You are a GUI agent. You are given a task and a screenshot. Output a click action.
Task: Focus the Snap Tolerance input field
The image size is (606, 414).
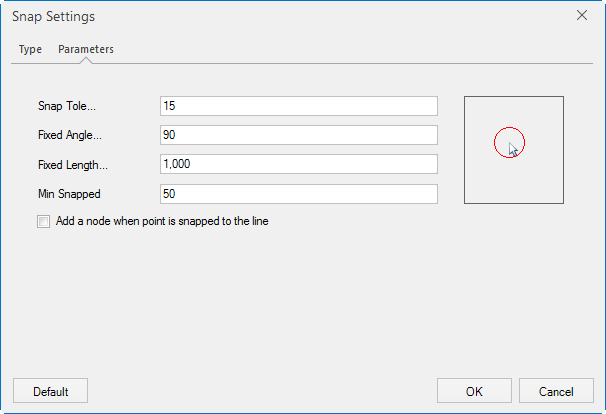(298, 106)
